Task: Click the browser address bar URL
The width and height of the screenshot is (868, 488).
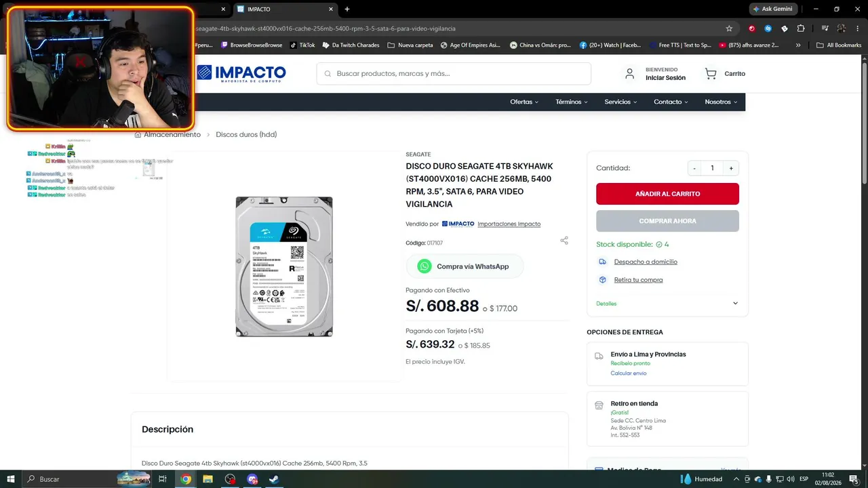Action: click(x=325, y=28)
